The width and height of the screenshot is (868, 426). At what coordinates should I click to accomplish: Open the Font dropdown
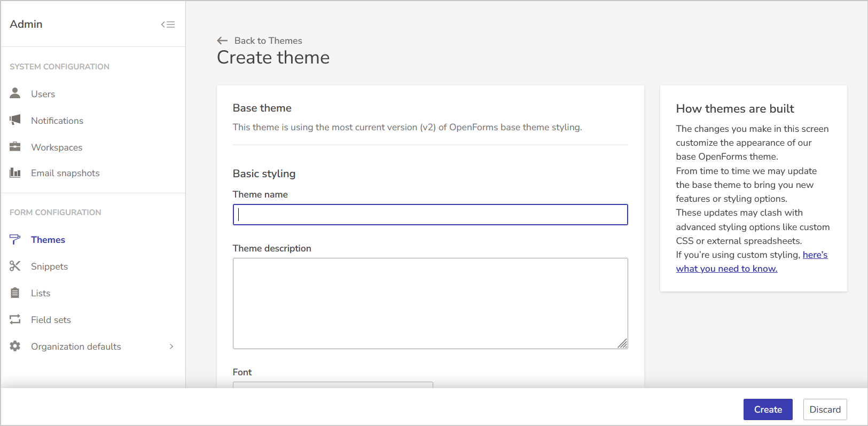pyautogui.click(x=333, y=385)
